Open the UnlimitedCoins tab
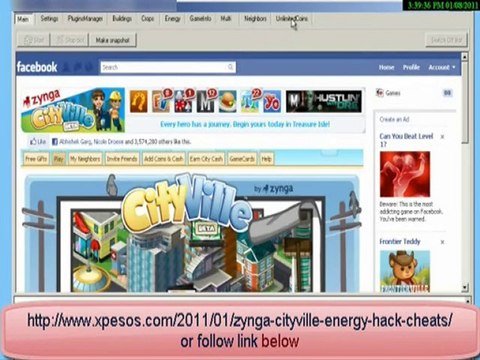Viewport: 480px width, 360px height. [292, 19]
